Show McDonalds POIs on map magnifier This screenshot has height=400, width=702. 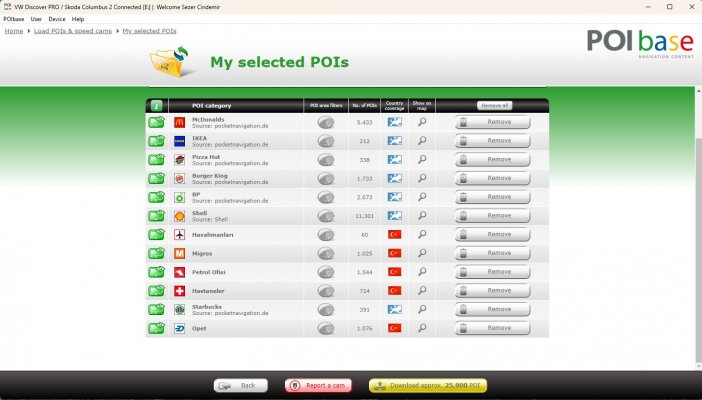pyautogui.click(x=422, y=122)
